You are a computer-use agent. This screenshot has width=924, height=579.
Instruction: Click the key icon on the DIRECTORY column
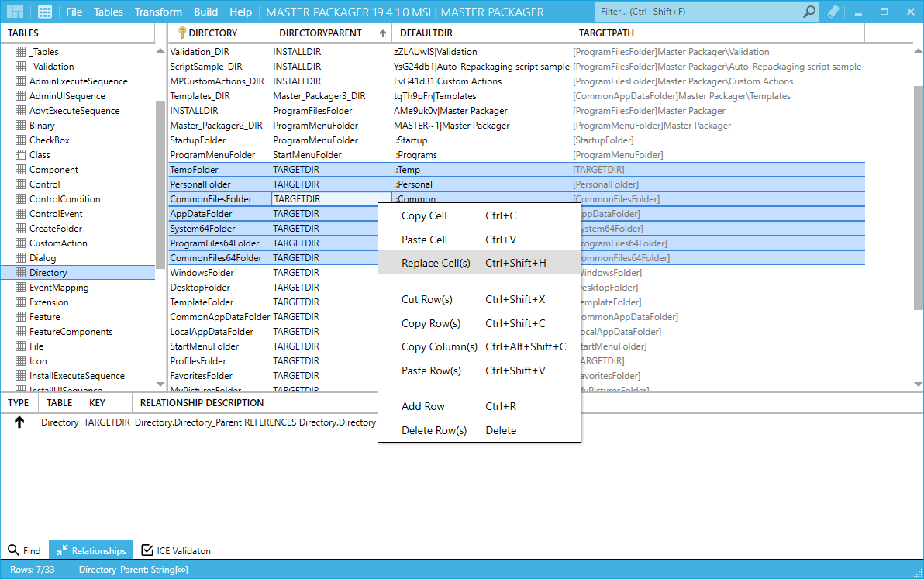(182, 33)
